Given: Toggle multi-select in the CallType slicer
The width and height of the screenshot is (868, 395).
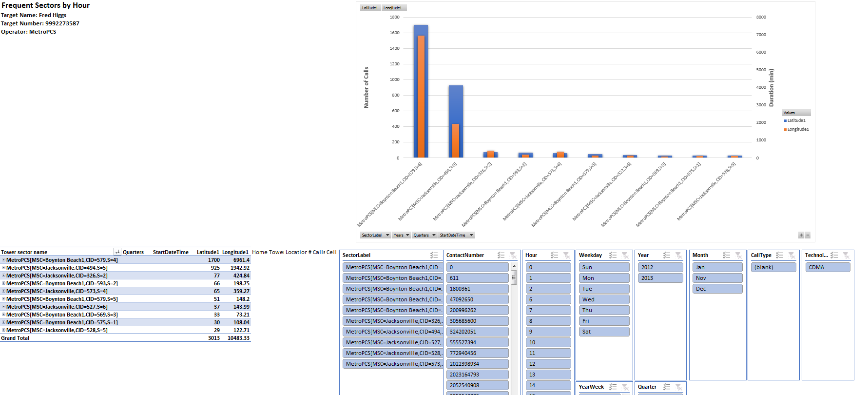Looking at the screenshot, I should click(780, 255).
